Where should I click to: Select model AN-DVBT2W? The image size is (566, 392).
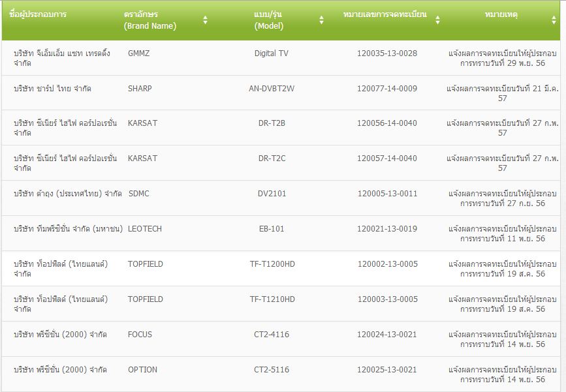[272, 89]
